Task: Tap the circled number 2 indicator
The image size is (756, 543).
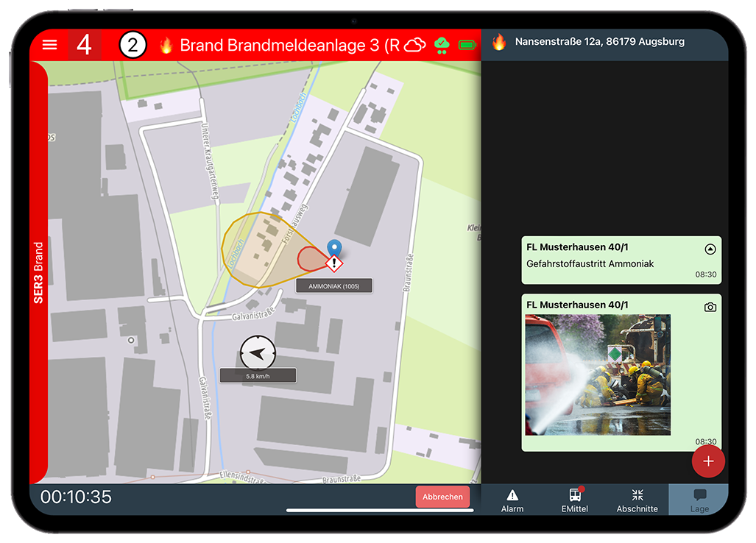Action: click(133, 46)
